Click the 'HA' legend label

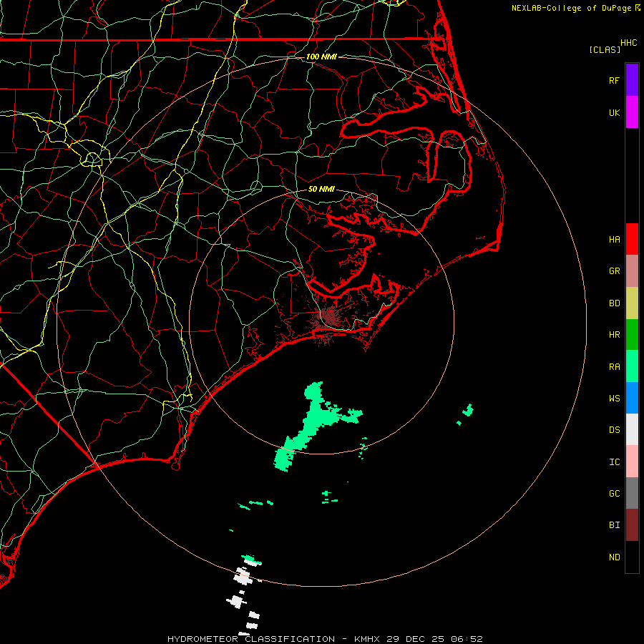(x=614, y=240)
